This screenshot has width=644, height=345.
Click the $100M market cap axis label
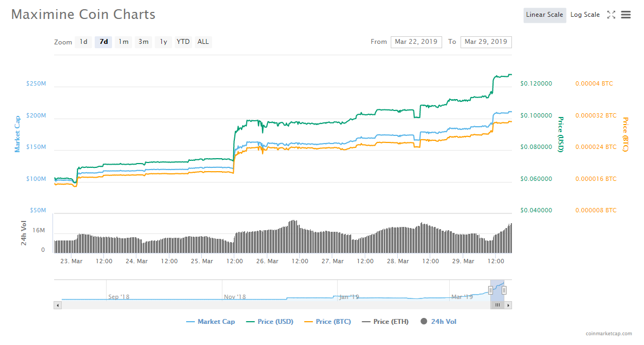click(x=36, y=179)
